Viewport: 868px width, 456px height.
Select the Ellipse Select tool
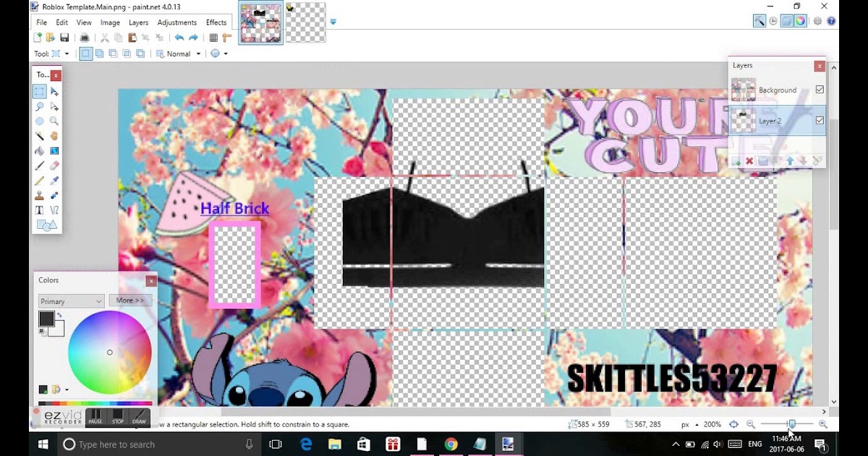coord(40,121)
